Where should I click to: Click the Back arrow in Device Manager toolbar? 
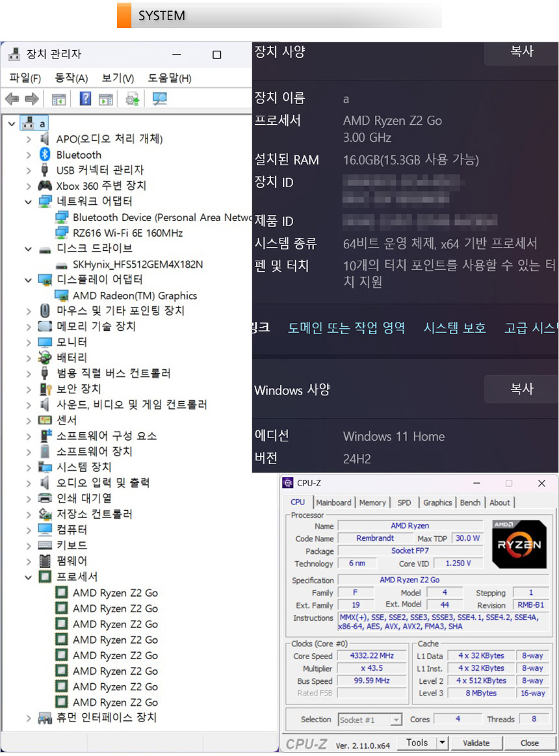[12, 99]
